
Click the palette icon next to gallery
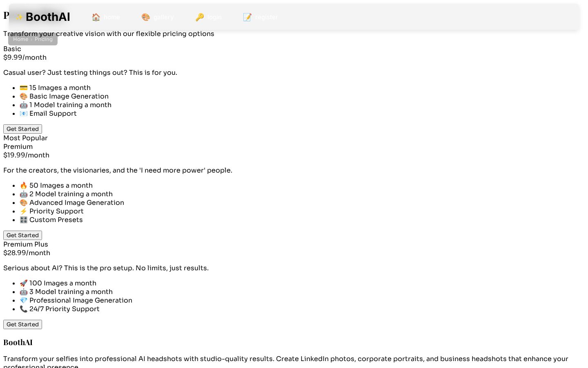(146, 17)
